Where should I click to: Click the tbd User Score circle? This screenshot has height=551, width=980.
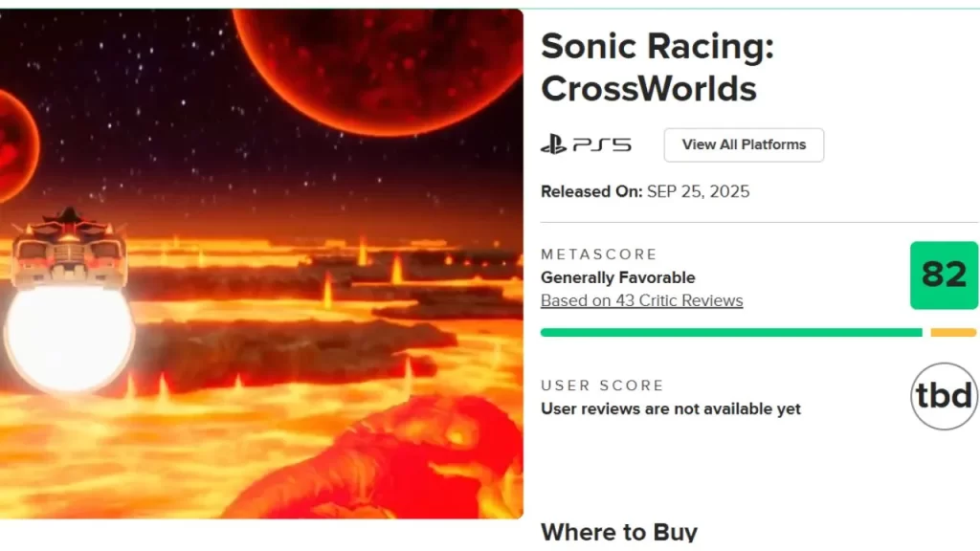(944, 397)
